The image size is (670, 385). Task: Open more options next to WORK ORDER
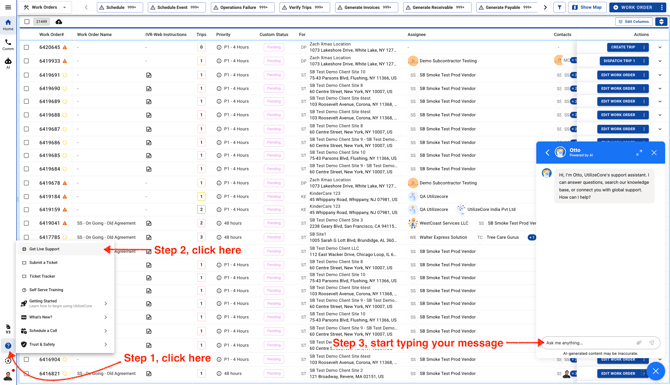[662, 7]
